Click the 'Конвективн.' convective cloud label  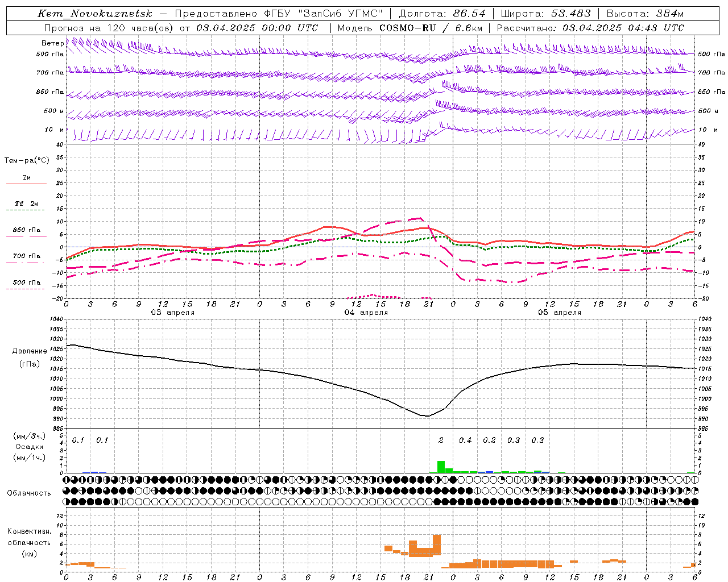29,531
